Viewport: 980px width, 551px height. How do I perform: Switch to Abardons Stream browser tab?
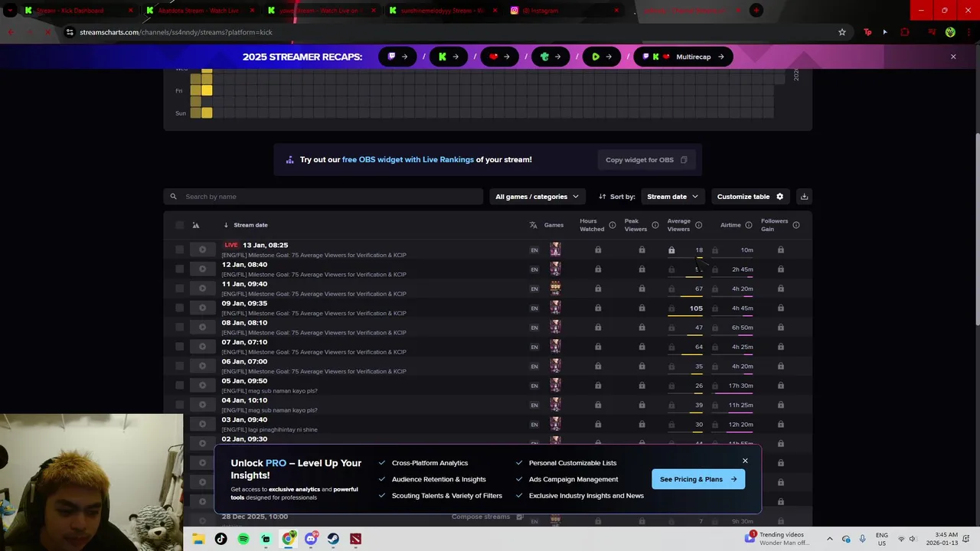coord(198,11)
